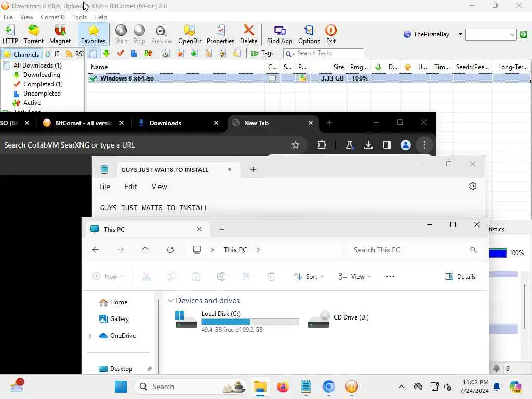Viewport: 532px width, 399px height.
Task: Open the BitComet File menu
Action: 8,17
